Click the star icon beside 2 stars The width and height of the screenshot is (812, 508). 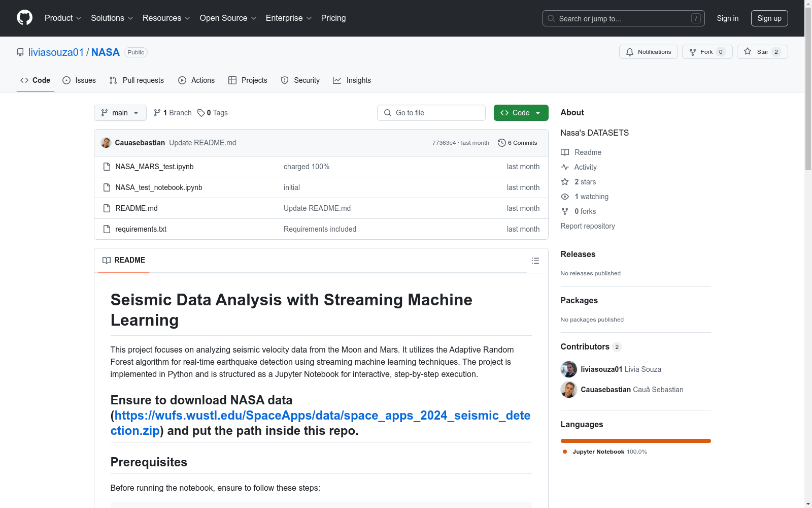tap(565, 182)
